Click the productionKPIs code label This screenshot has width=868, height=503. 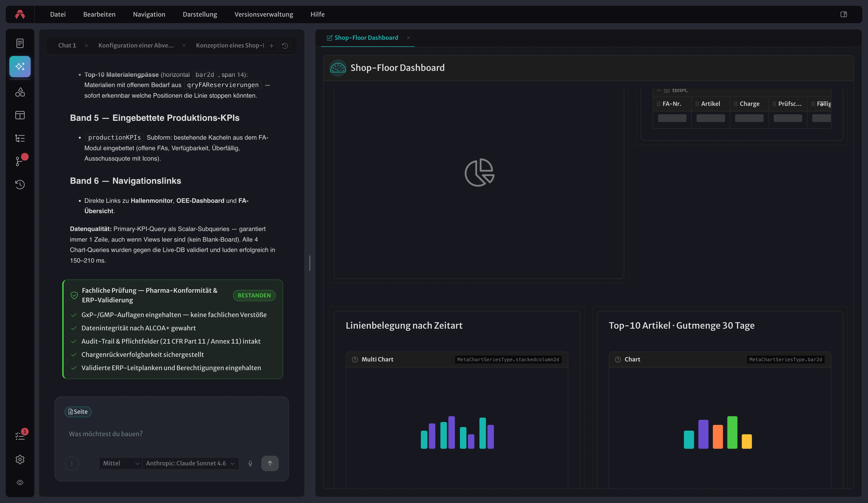click(x=114, y=137)
